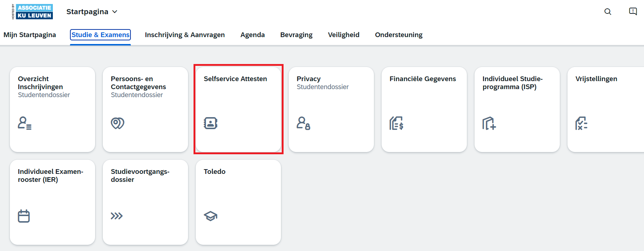Open the Persoons- en Contactgegevens tile title
The height and width of the screenshot is (251, 644).
coord(138,83)
